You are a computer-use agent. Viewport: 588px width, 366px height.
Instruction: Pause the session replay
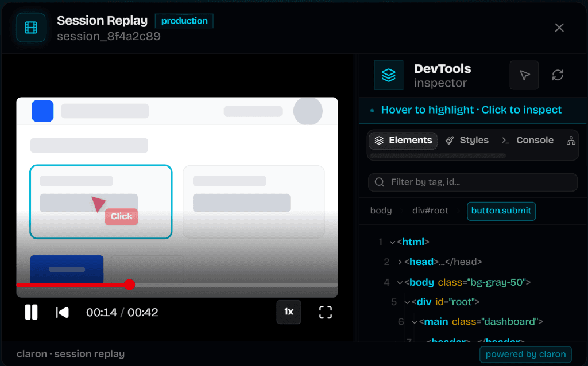(31, 312)
